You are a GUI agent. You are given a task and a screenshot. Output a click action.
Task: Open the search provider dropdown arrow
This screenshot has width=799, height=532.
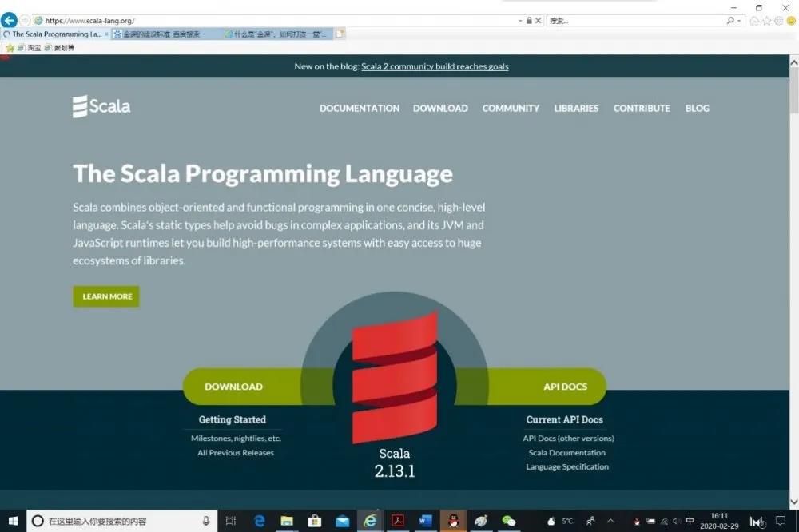tap(740, 21)
